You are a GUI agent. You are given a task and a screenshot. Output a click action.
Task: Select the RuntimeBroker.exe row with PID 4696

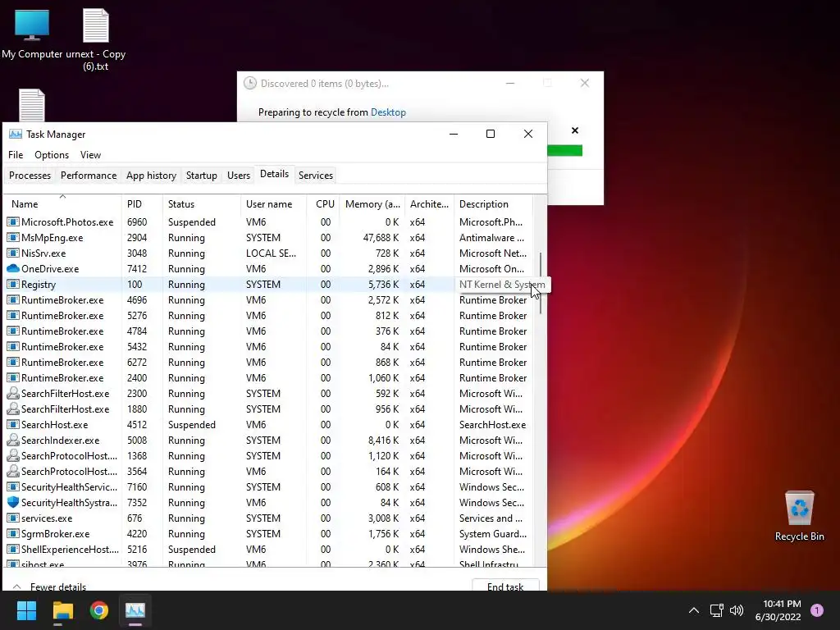(x=269, y=300)
